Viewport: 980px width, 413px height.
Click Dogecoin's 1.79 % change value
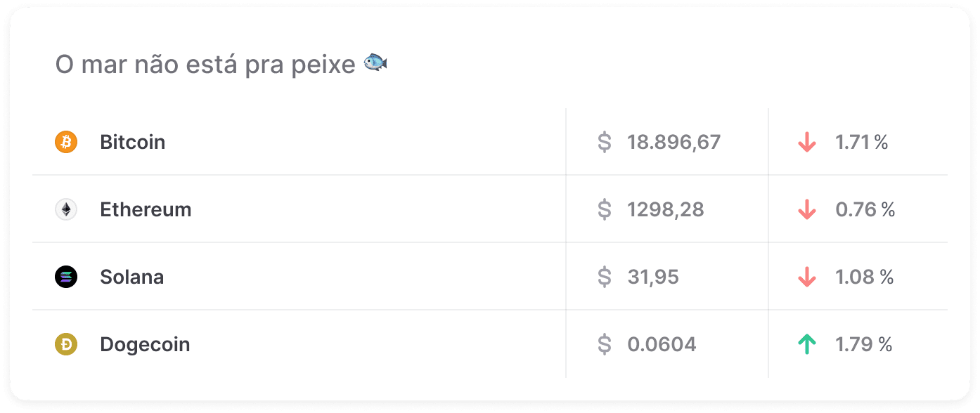[x=863, y=344]
